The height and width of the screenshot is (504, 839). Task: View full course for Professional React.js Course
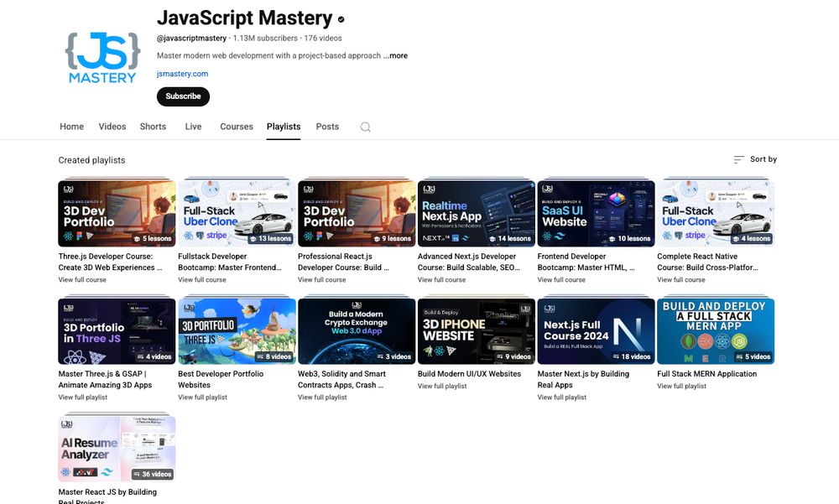tap(322, 280)
